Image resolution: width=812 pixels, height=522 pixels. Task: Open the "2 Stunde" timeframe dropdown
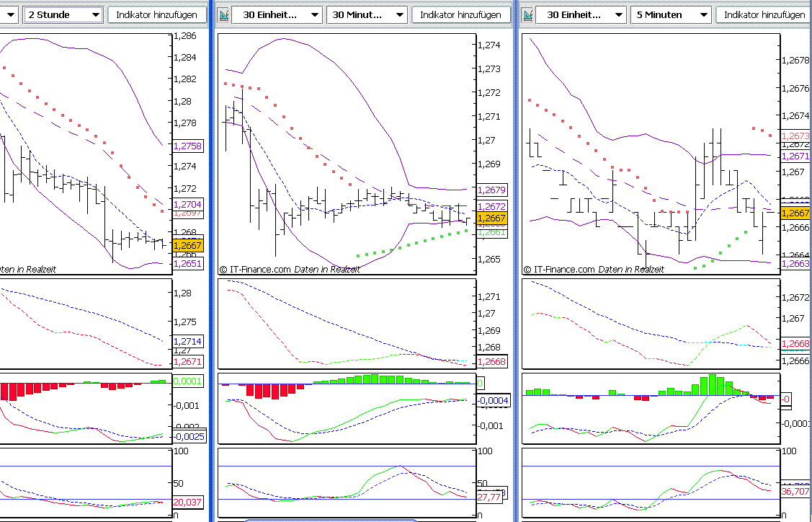pos(61,14)
